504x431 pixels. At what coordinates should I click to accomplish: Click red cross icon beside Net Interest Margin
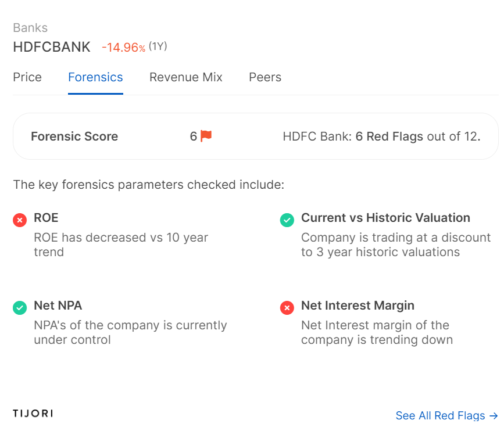[287, 308]
